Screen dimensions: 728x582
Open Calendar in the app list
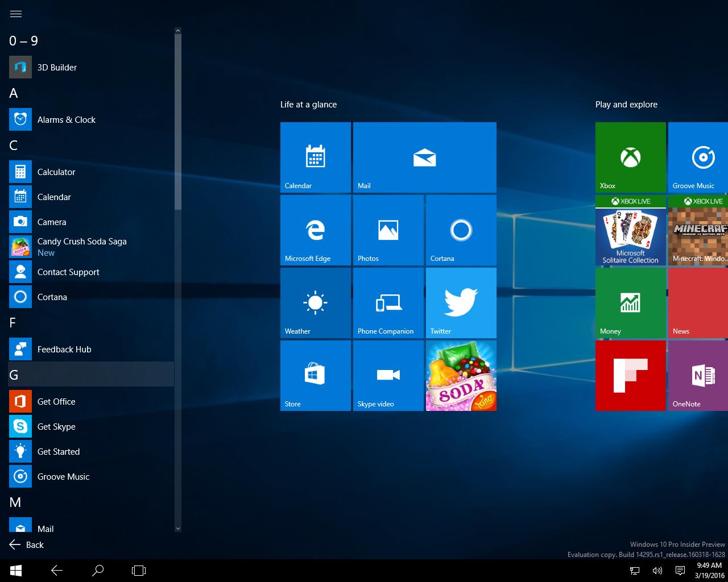(x=91, y=197)
